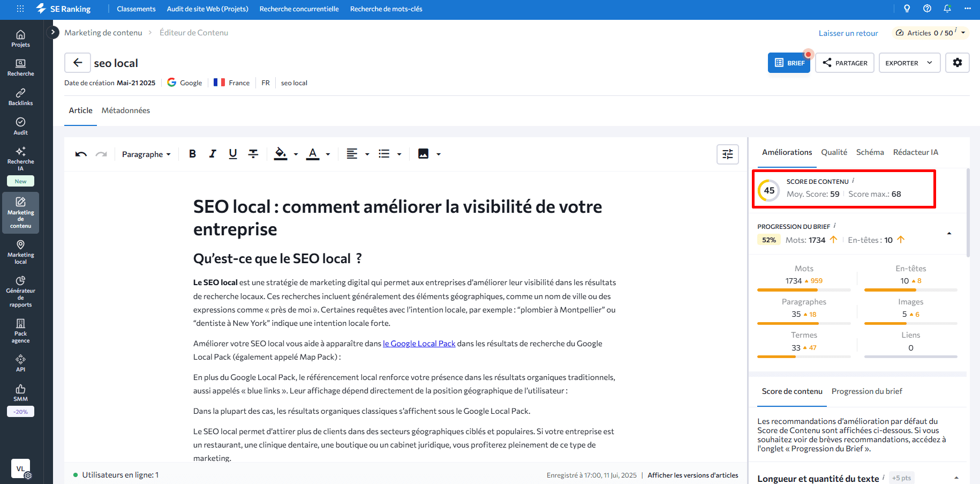
Task: Switch to Progression du brief sub-tab
Action: [867, 391]
